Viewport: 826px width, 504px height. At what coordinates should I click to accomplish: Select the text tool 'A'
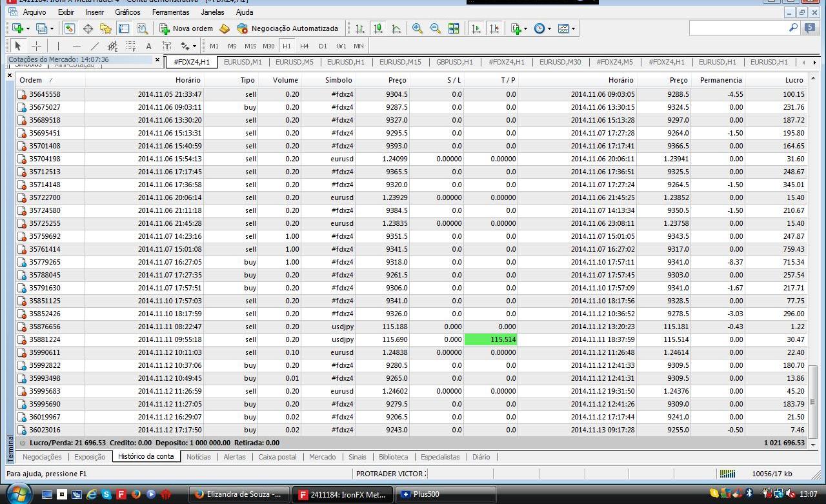(148, 46)
